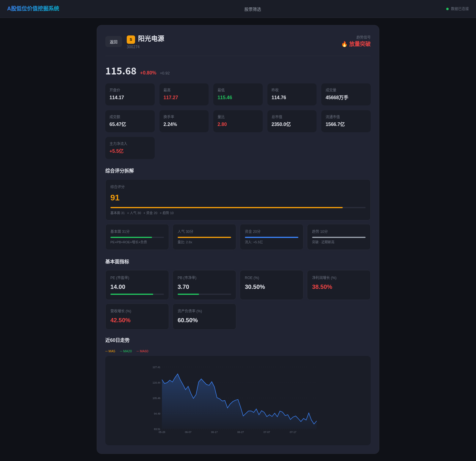Screen dimensions: 476x461
Task: Select the 基本面 31分 score card
Action: tap(137, 237)
